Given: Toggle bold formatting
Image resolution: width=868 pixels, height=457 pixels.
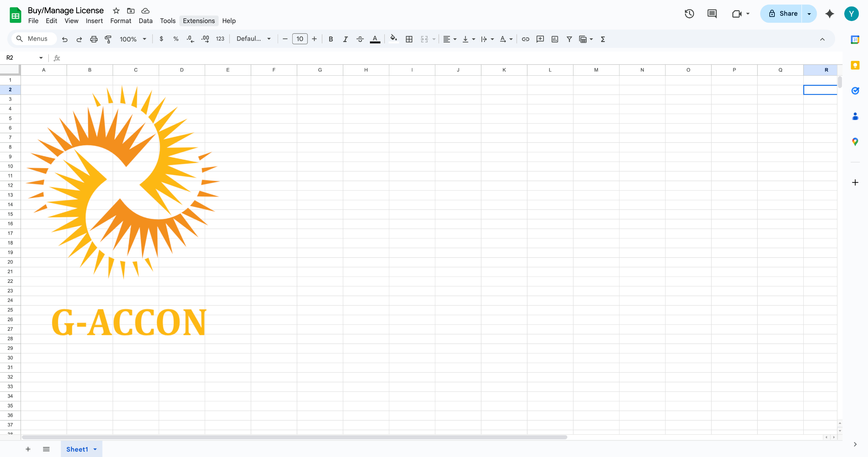Looking at the screenshot, I should pyautogui.click(x=331, y=39).
